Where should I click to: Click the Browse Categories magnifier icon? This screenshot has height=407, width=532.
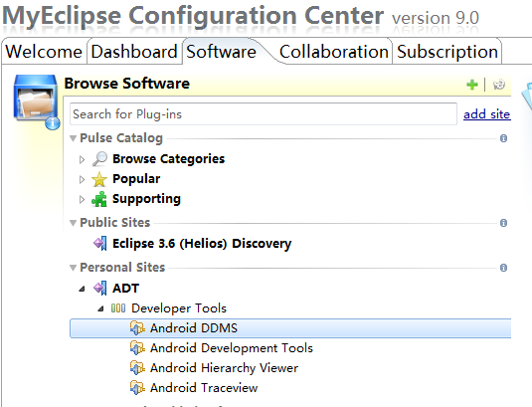pos(99,159)
